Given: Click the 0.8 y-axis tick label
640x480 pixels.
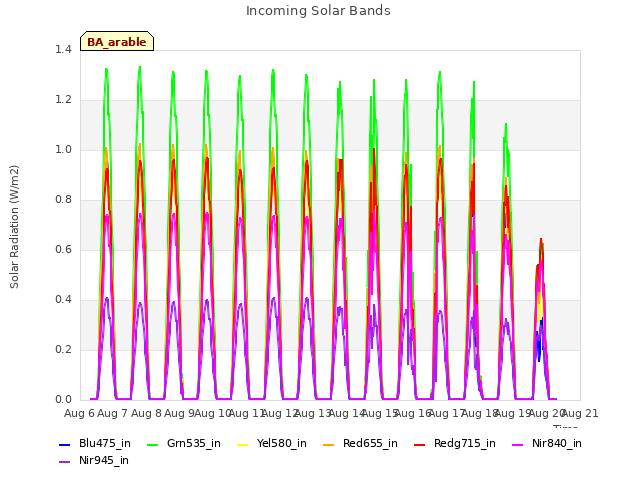Looking at the screenshot, I should click(63, 200).
